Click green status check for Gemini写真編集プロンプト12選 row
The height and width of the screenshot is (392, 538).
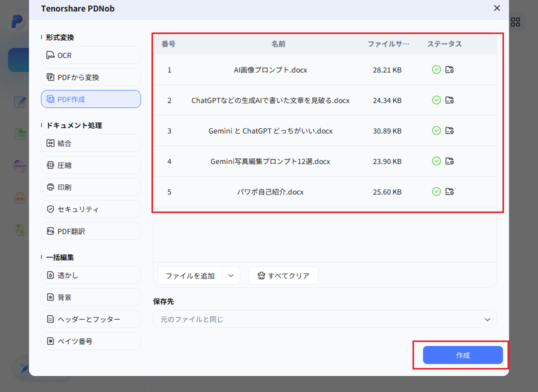tap(436, 161)
